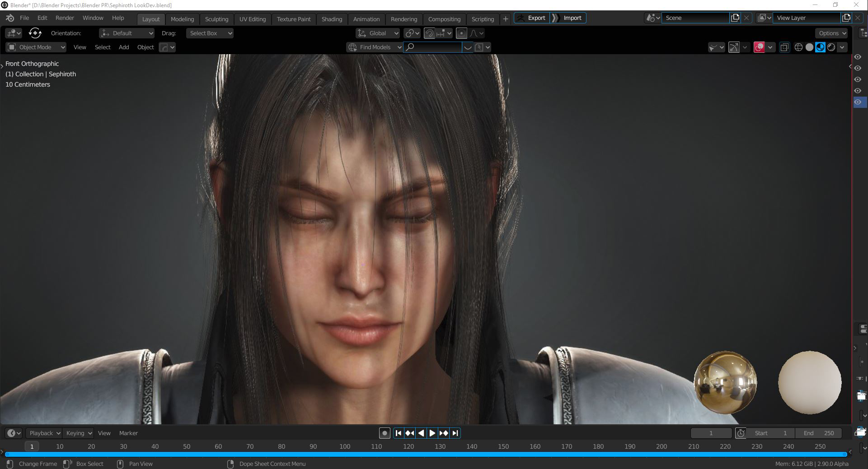
Task: Open the Default orientation dropdown
Action: click(x=127, y=33)
